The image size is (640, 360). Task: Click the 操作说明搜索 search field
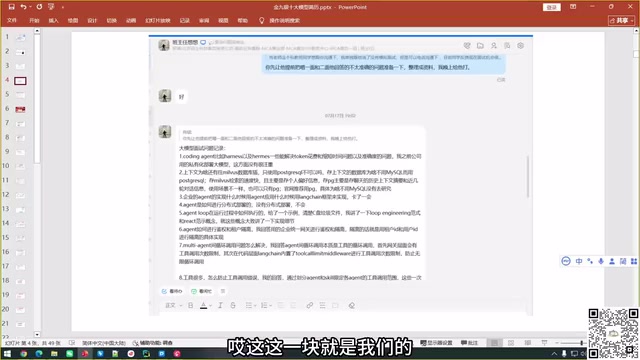coord(284,20)
